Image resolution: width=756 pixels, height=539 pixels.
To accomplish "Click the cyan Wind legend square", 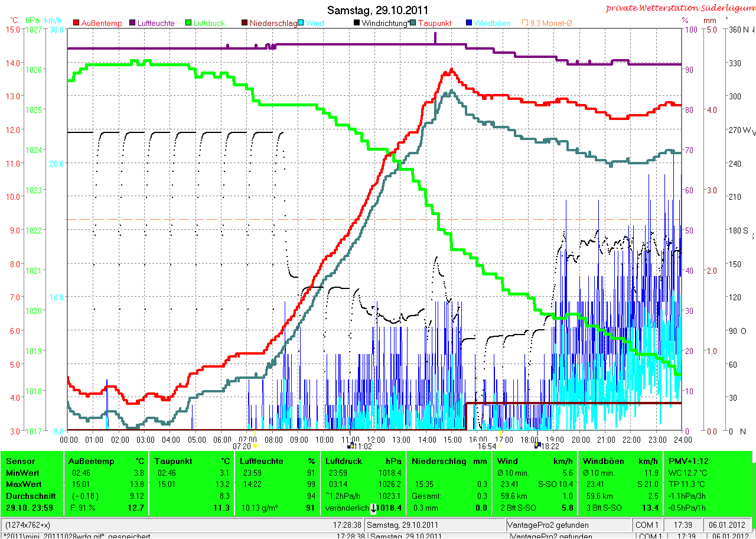I will click(x=301, y=23).
